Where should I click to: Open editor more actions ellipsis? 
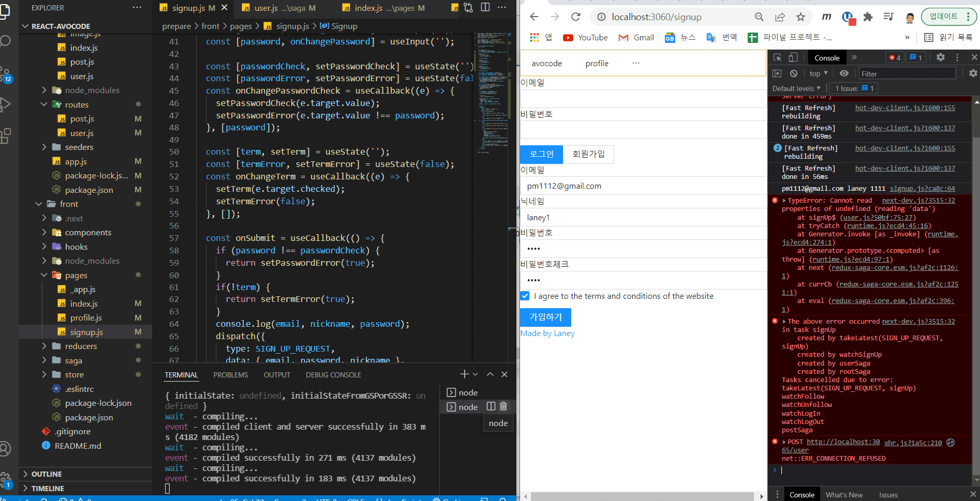(502, 7)
